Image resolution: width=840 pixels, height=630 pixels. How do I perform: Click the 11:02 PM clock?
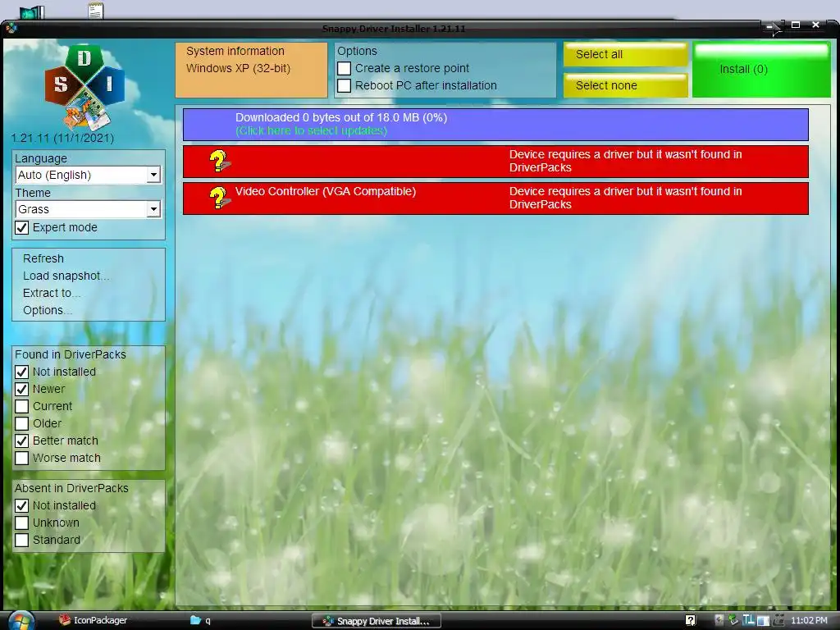pyautogui.click(x=809, y=620)
